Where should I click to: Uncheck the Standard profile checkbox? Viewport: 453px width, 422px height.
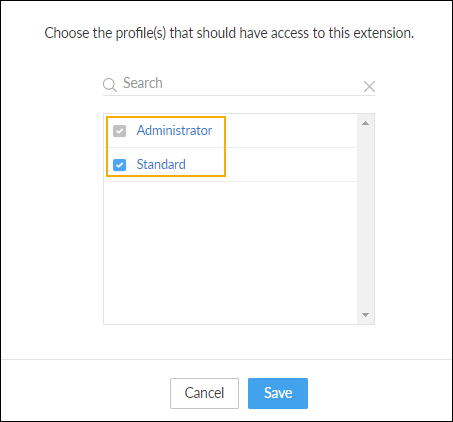pyautogui.click(x=119, y=165)
